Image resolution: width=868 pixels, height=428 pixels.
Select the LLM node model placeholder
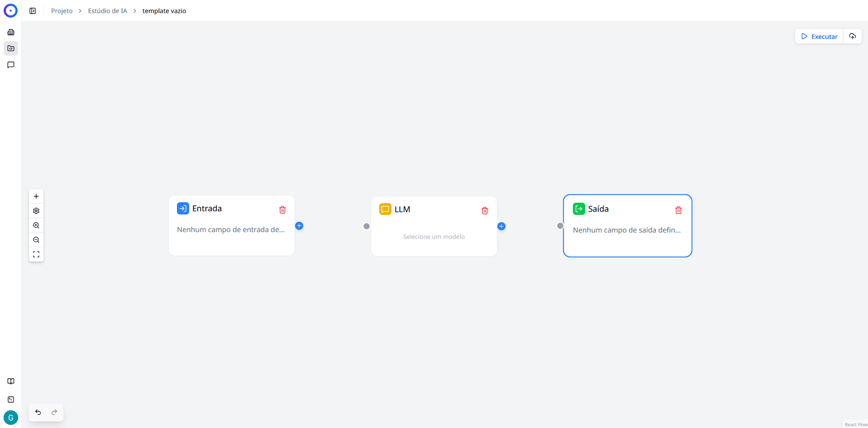pyautogui.click(x=434, y=237)
